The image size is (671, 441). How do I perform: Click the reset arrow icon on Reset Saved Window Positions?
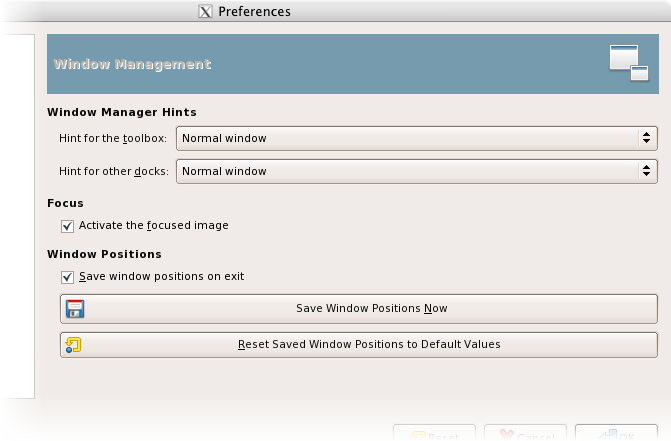[75, 344]
